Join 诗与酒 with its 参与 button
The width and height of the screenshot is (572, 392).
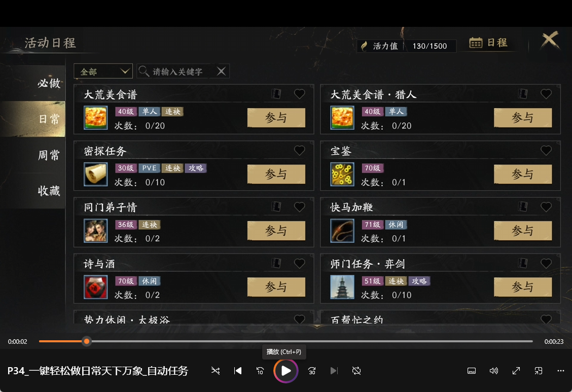tap(276, 287)
